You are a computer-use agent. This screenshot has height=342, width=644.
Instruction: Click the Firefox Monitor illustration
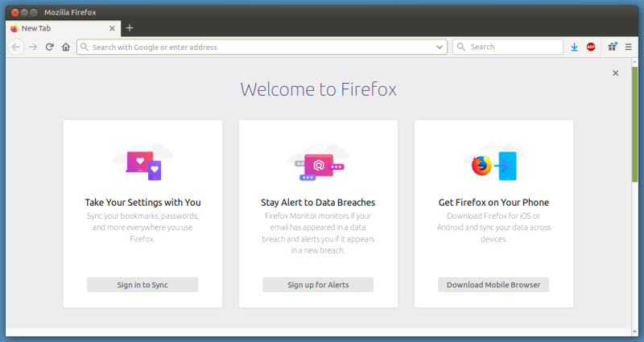click(318, 163)
